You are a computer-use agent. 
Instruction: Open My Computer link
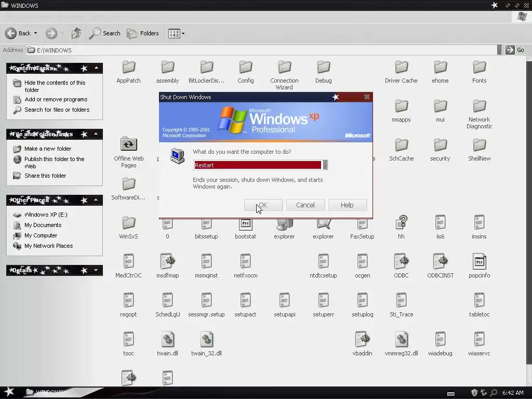pyautogui.click(x=41, y=235)
